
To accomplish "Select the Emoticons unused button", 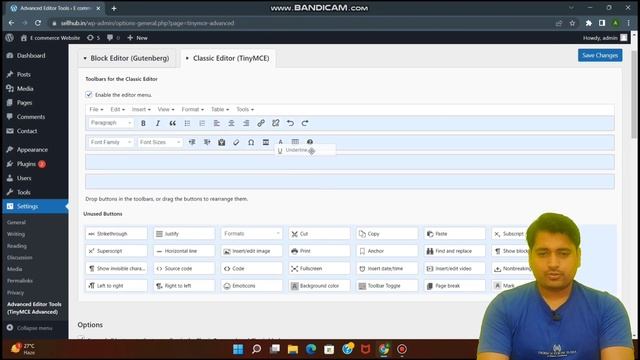I will pyautogui.click(x=251, y=286).
